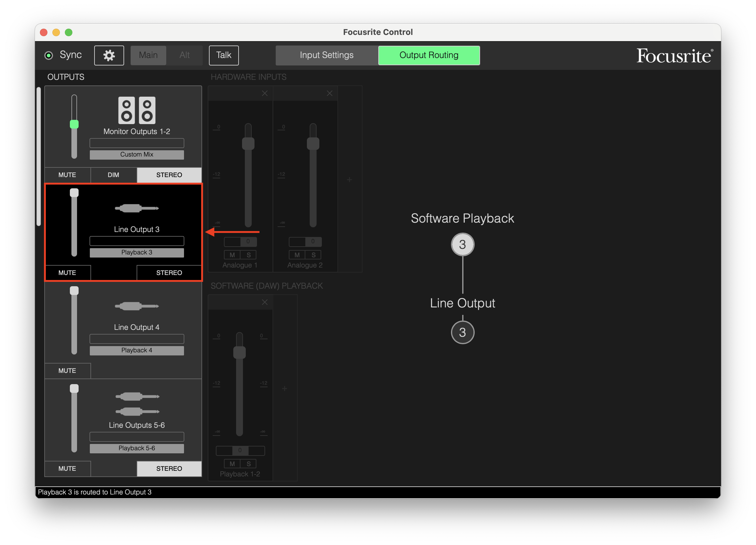Click the Playback 1-2 pan control
Viewport: 756px width, 545px height.
[240, 451]
